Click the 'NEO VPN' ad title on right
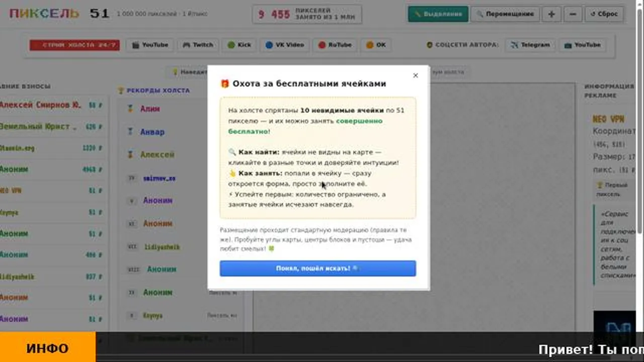The height and width of the screenshot is (362, 644). [x=608, y=120]
